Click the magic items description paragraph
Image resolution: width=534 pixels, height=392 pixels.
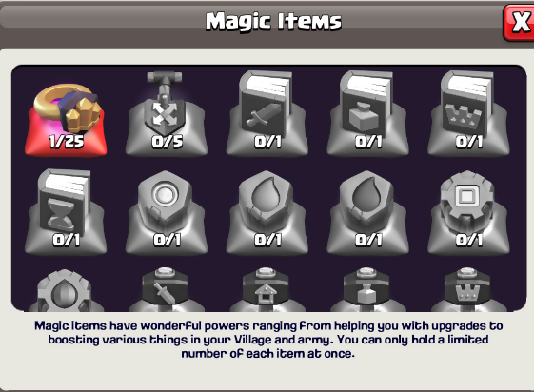268,340
